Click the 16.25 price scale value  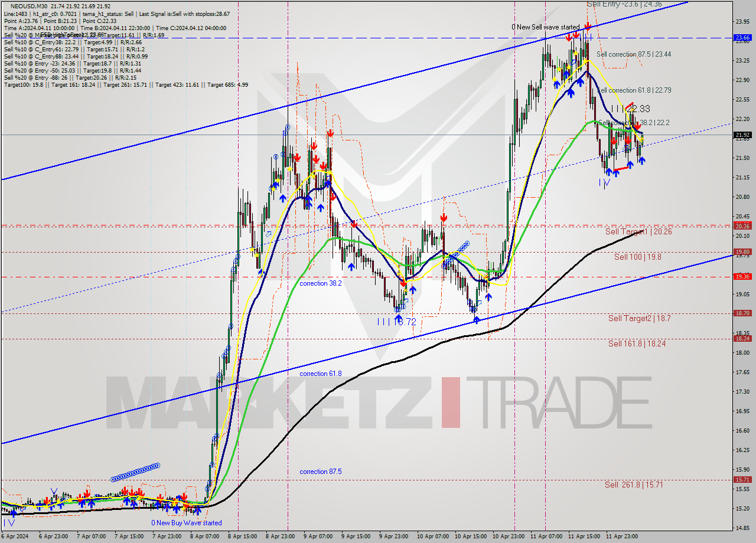tap(742, 450)
